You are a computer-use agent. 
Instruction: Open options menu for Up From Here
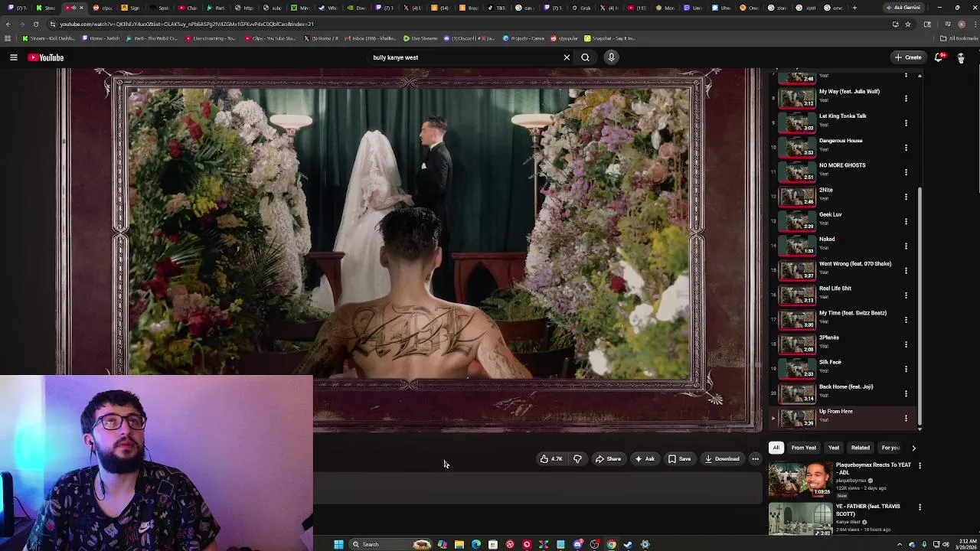pyautogui.click(x=906, y=418)
